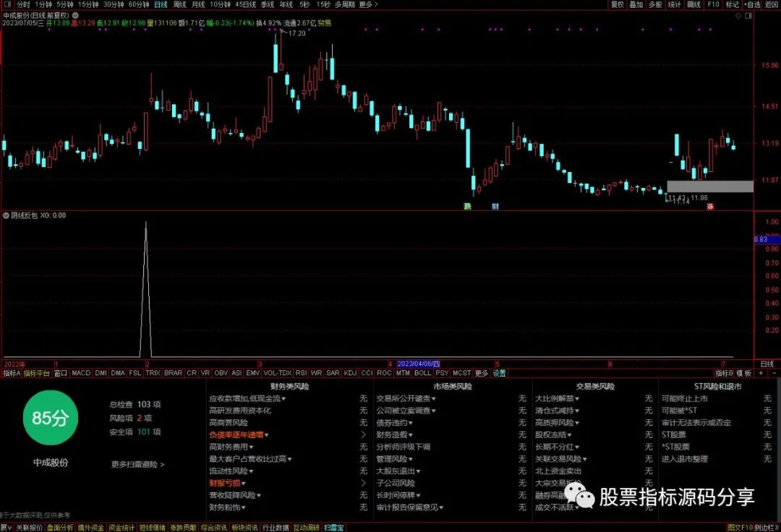Screen dimensions: 781x532
Task: Select the VOL-TDX indicator
Action: pos(278,373)
